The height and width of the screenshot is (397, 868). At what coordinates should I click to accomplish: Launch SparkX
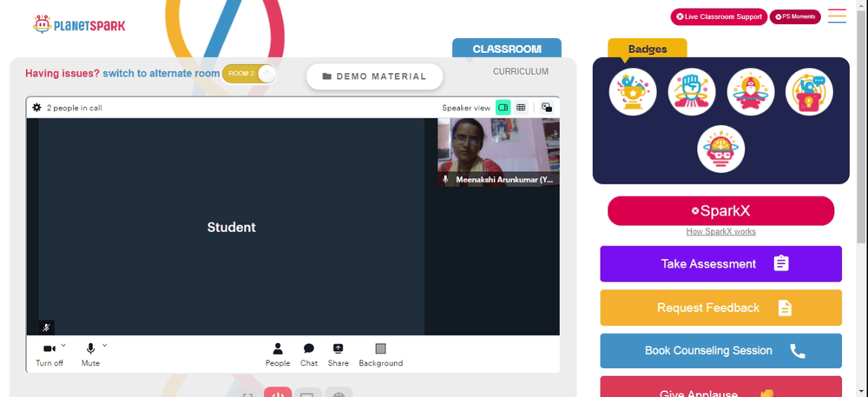pos(720,211)
